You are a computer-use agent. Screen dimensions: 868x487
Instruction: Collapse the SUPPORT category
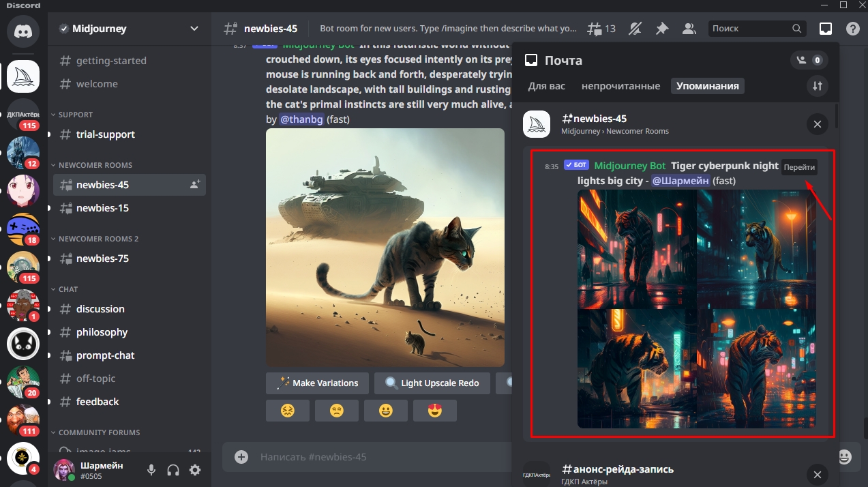coord(76,115)
